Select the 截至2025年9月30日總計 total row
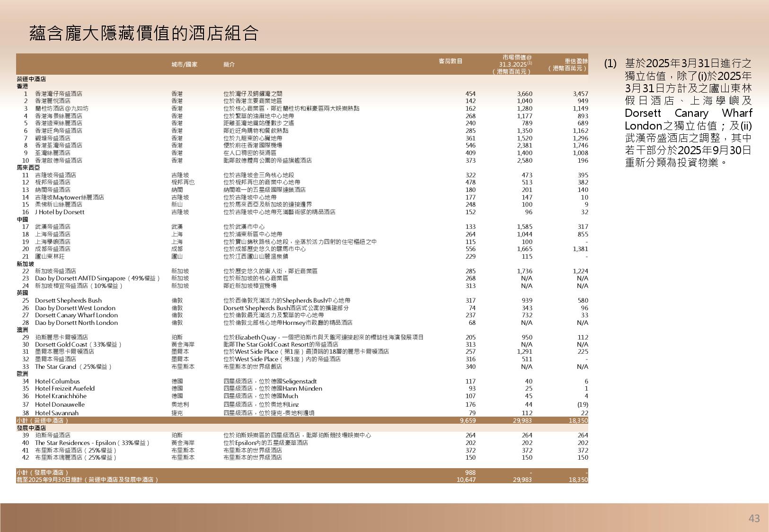Screen dimensions: 769x532 88,480
